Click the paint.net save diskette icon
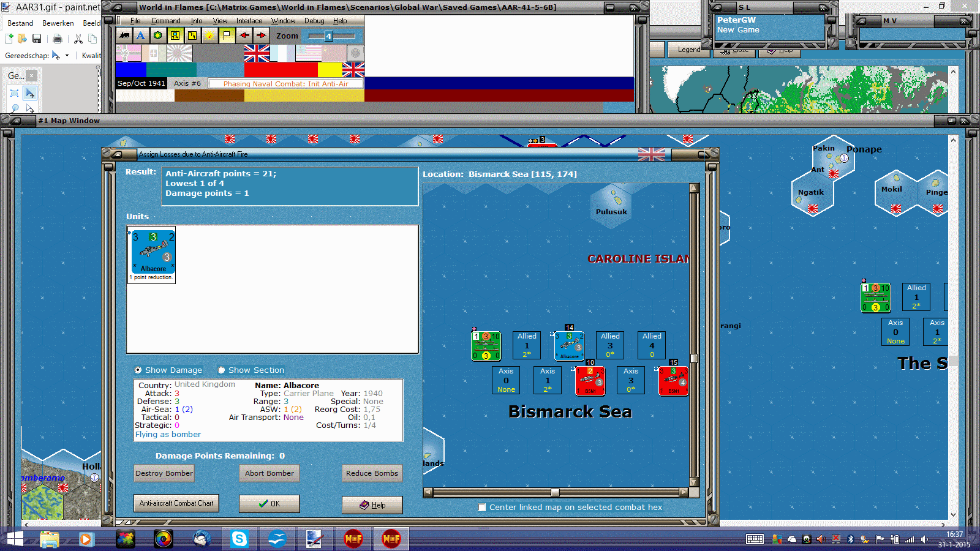Screen dimensions: 980x551 tap(37, 39)
